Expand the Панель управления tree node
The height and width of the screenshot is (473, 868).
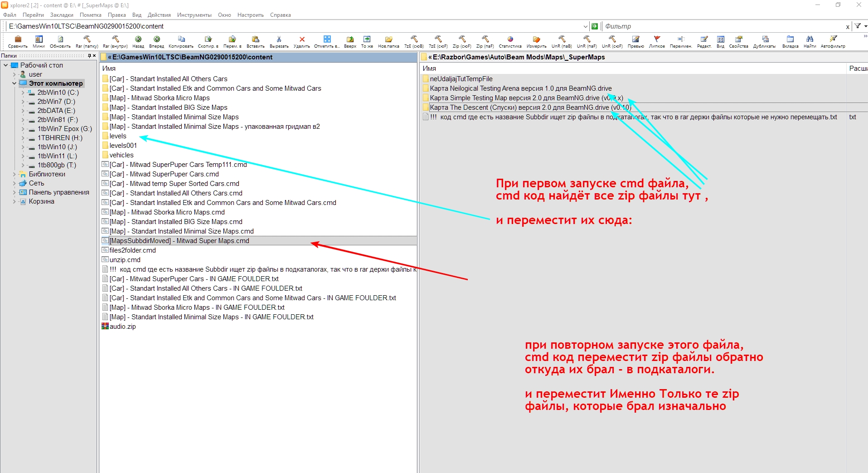point(14,192)
